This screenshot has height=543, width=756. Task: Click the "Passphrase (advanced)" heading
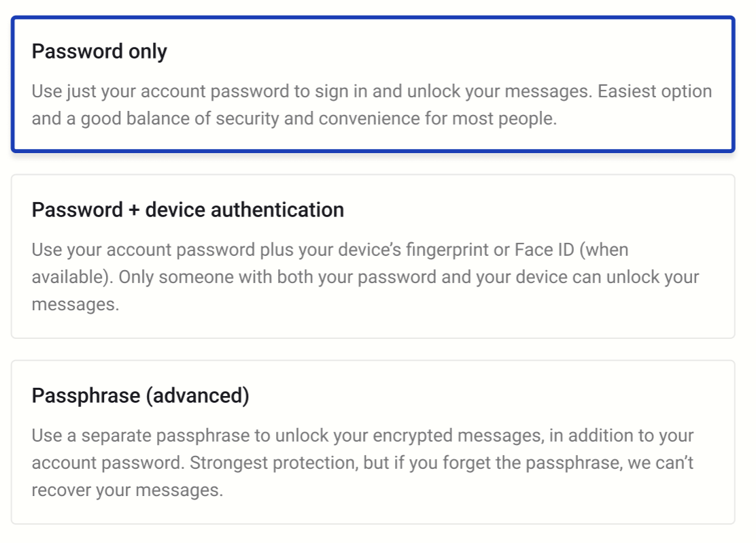[140, 395]
